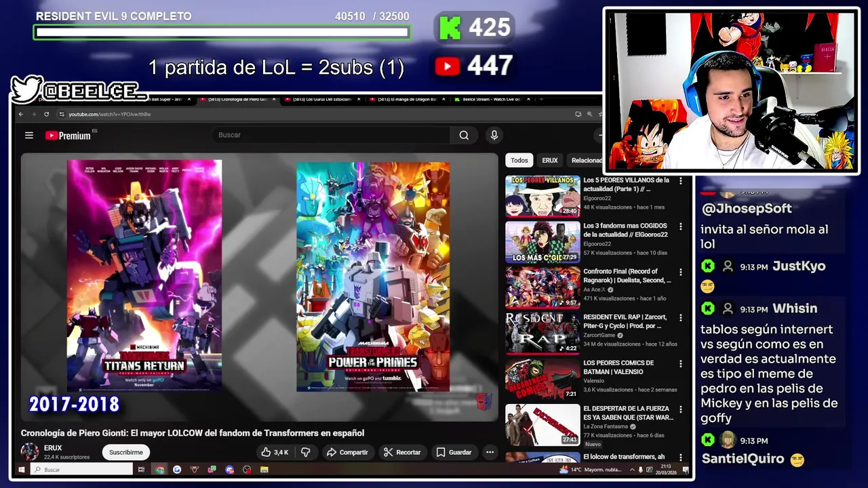
Task: Open the RESIDENT EVIL RAP video thumbnail
Action: pos(542,333)
